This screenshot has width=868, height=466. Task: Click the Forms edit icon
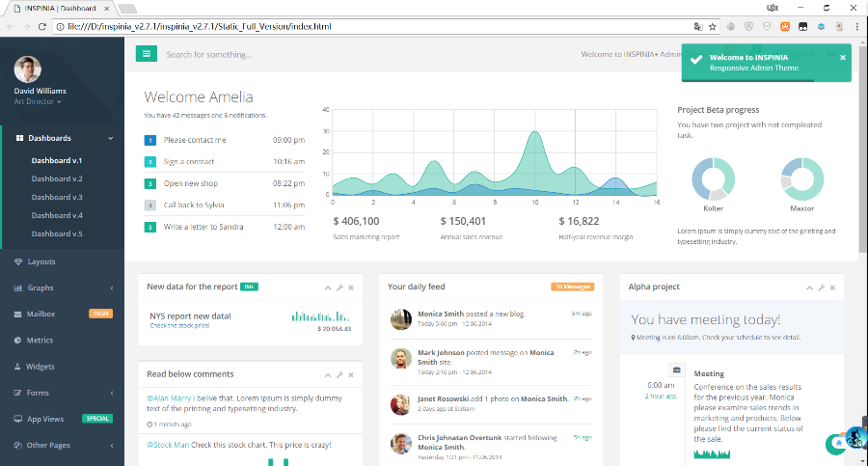point(17,393)
